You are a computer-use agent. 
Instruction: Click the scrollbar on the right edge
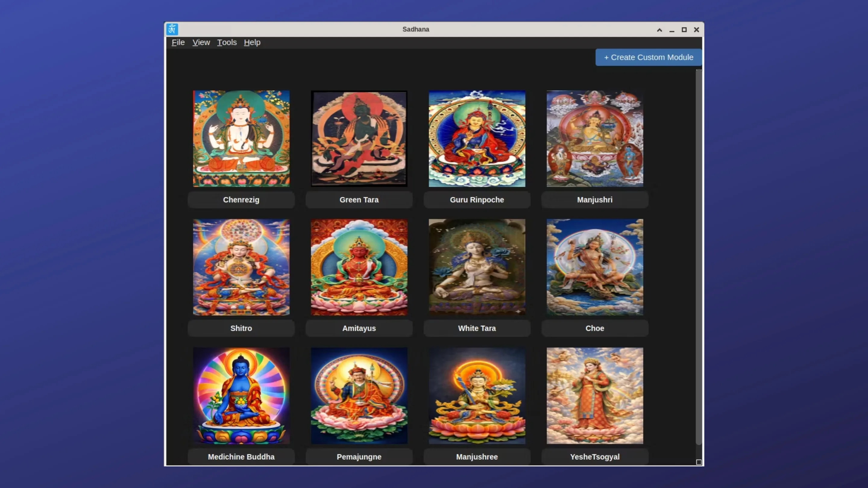698,236
